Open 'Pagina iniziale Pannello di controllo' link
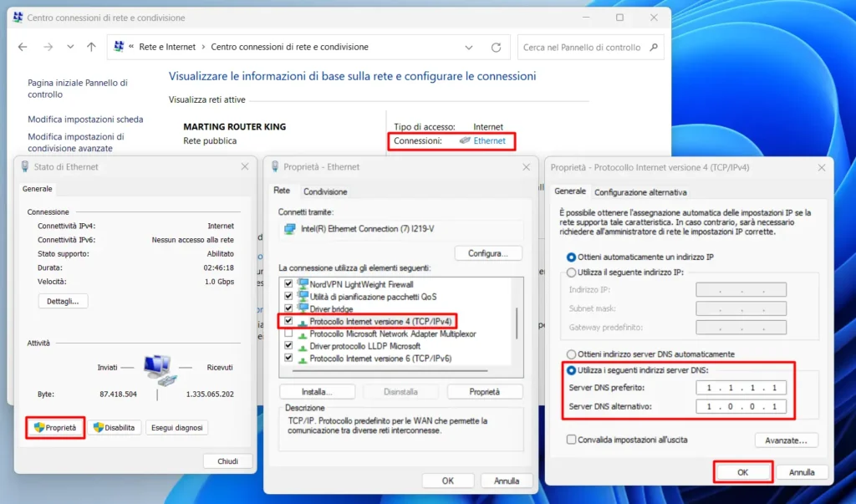 78,89
